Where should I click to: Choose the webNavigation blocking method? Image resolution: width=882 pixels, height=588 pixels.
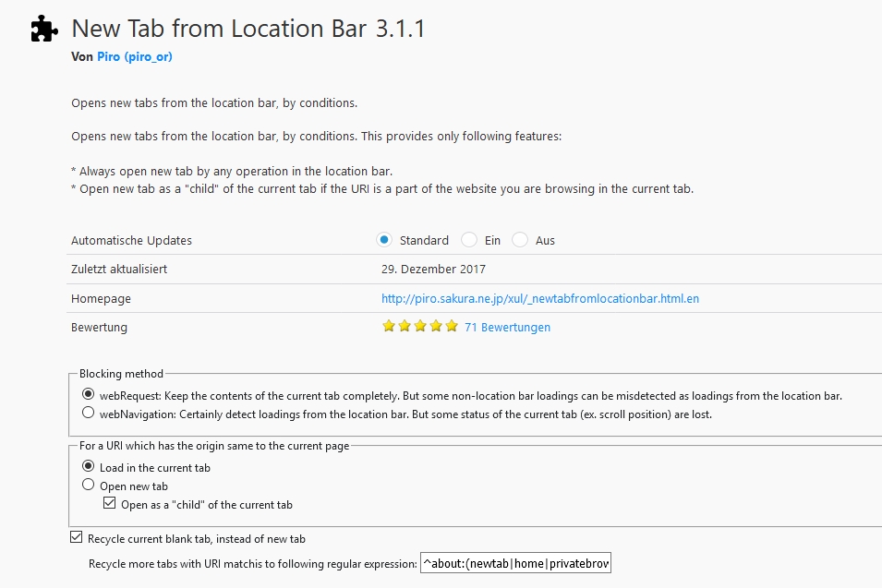point(89,414)
